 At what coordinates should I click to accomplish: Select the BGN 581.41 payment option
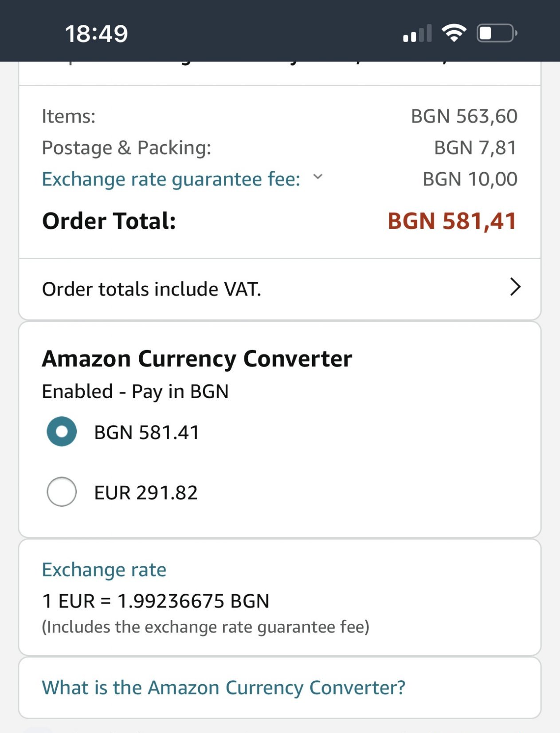[x=62, y=432]
